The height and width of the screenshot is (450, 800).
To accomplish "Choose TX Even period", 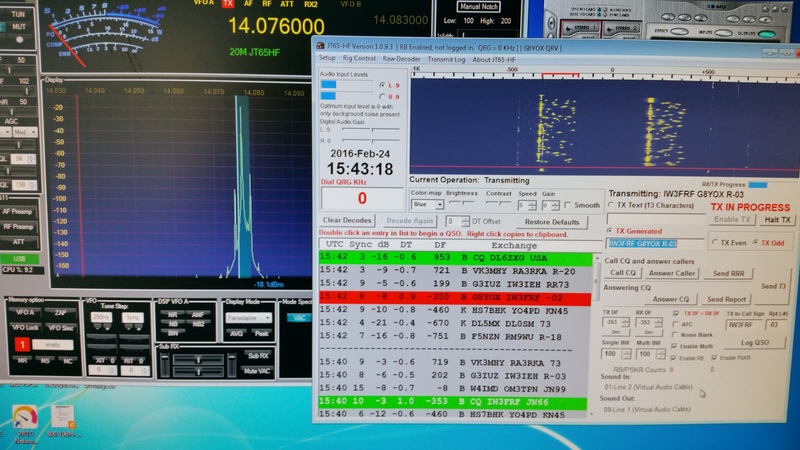I will click(x=715, y=242).
